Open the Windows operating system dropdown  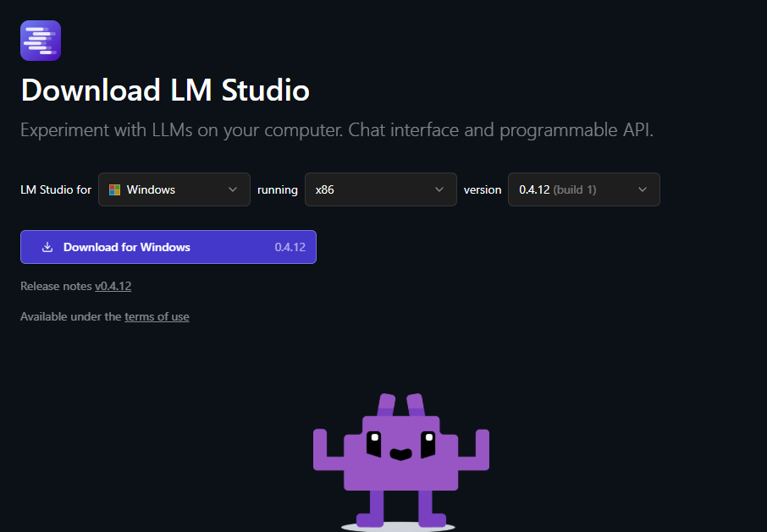pos(174,189)
